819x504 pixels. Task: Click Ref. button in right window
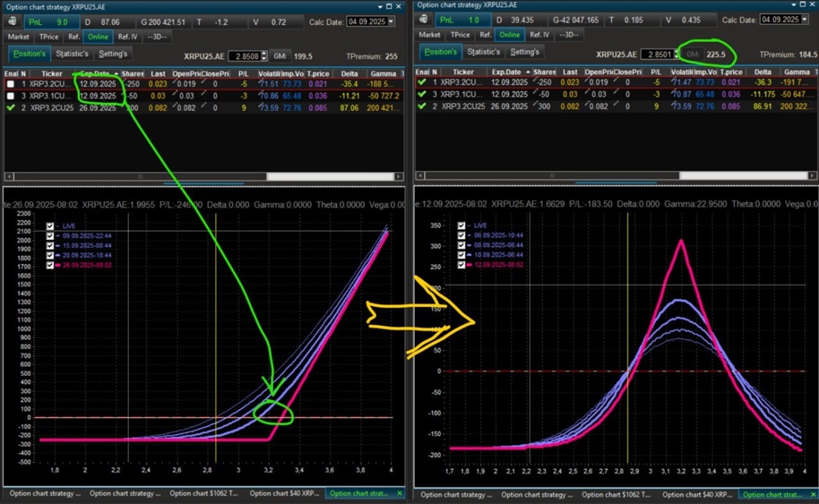(486, 34)
